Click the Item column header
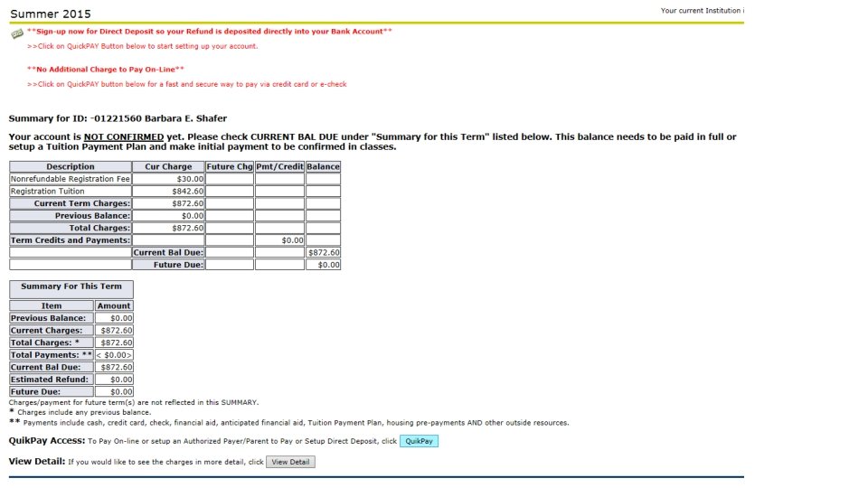 [x=52, y=305]
